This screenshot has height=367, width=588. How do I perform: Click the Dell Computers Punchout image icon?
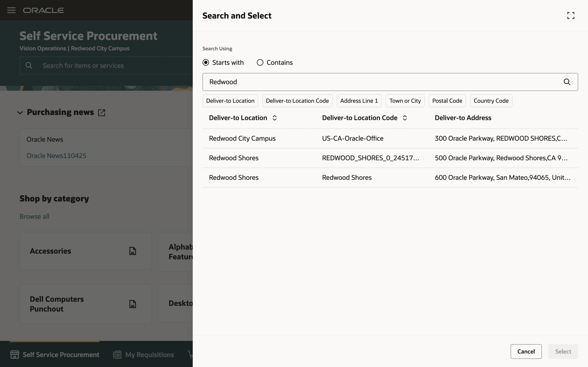click(x=133, y=304)
